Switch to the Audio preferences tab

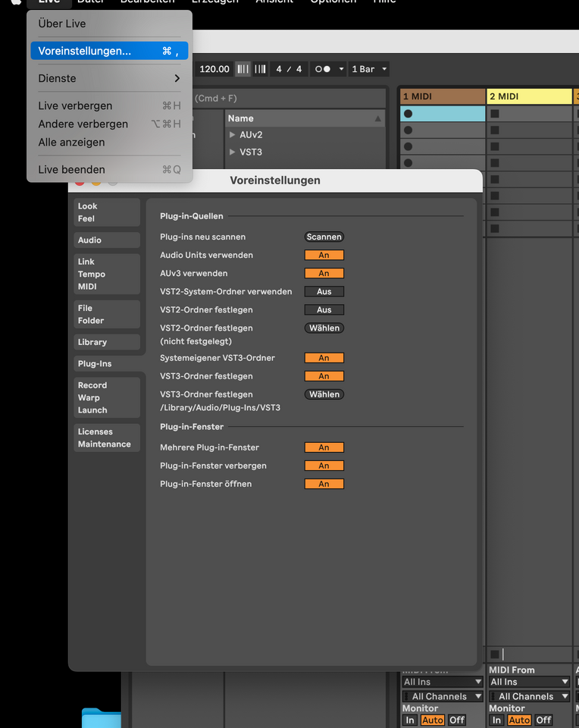[107, 240]
